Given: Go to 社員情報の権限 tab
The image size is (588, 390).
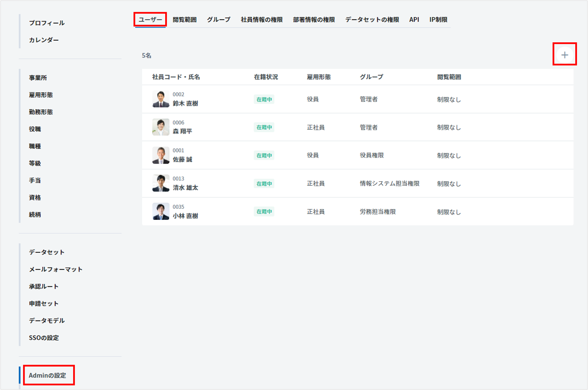Looking at the screenshot, I should pyautogui.click(x=261, y=20).
